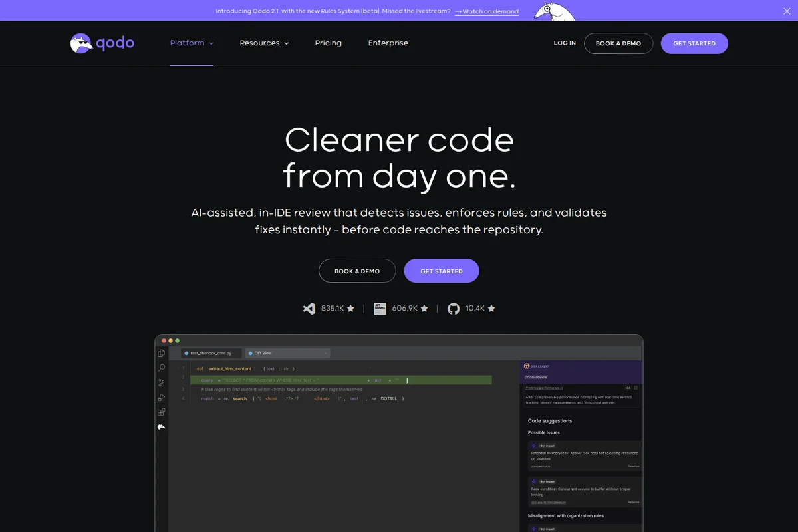Open the Extensions icon in the sidebar
Screen dimensions: 798x532
point(161,412)
